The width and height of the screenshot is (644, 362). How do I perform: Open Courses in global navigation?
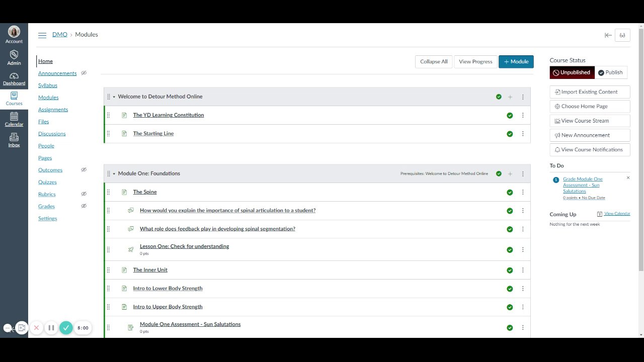[14, 99]
